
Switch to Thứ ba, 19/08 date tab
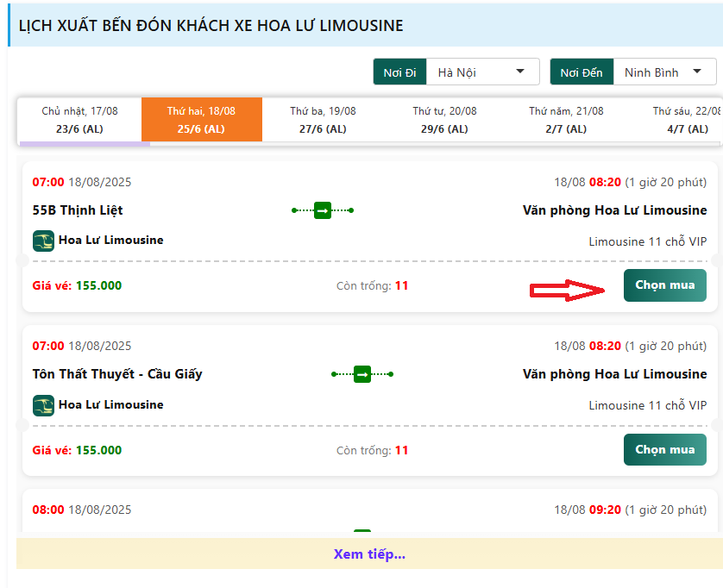[x=323, y=120]
